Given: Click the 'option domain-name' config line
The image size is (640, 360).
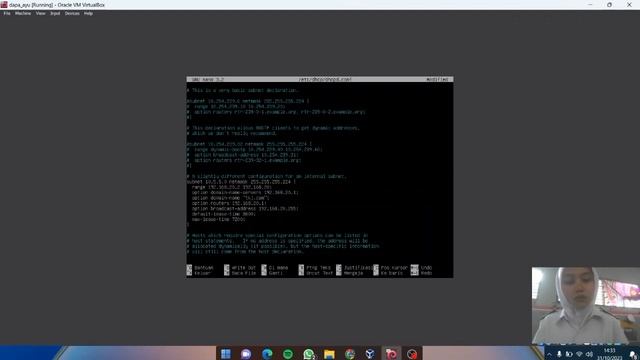Looking at the screenshot, I should pyautogui.click(x=230, y=198).
